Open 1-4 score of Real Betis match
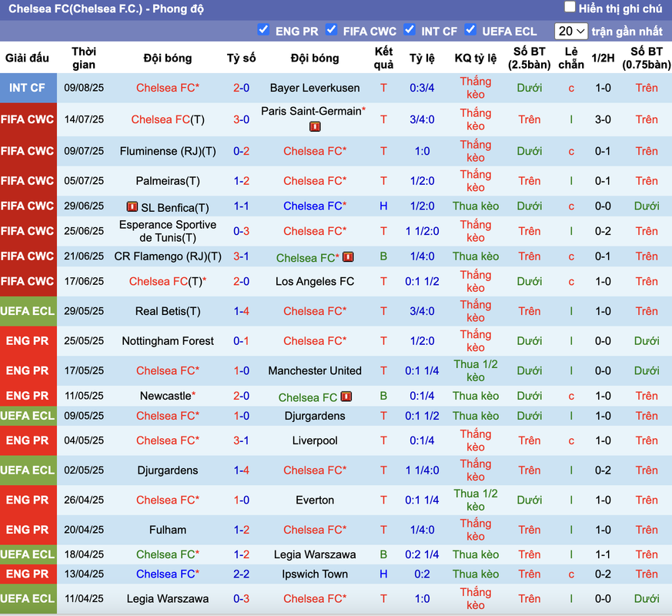Viewport: 672px width, 616px height. pyautogui.click(x=241, y=311)
